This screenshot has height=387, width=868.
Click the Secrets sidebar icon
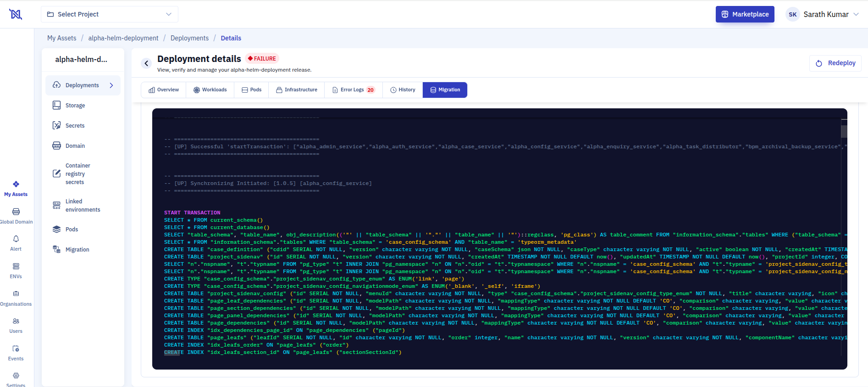56,125
